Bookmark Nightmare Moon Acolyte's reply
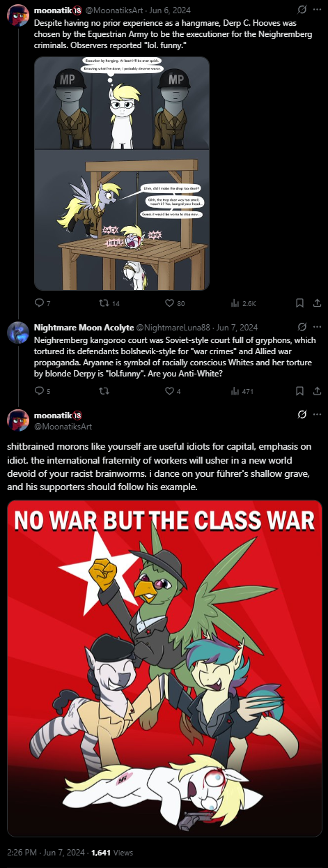This screenshot has height=868, width=328. click(299, 391)
